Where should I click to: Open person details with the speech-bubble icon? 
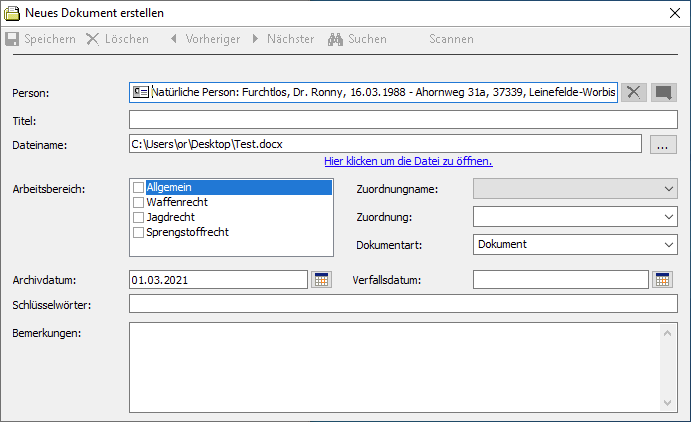(663, 92)
